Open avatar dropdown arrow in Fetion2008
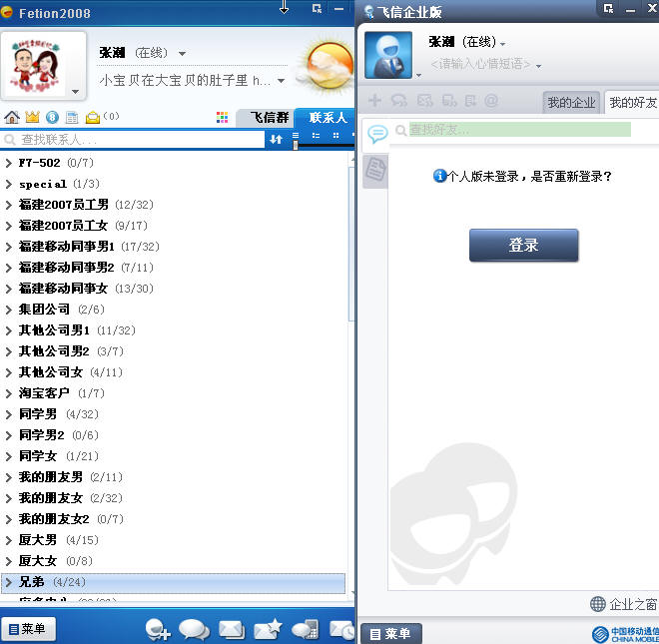Viewport: 659px width, 644px height. tap(75, 92)
